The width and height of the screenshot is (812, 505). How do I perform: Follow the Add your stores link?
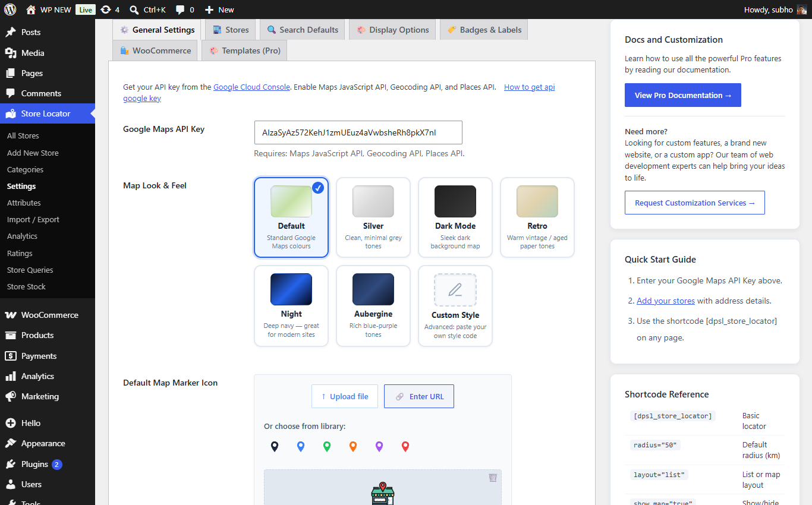666,301
